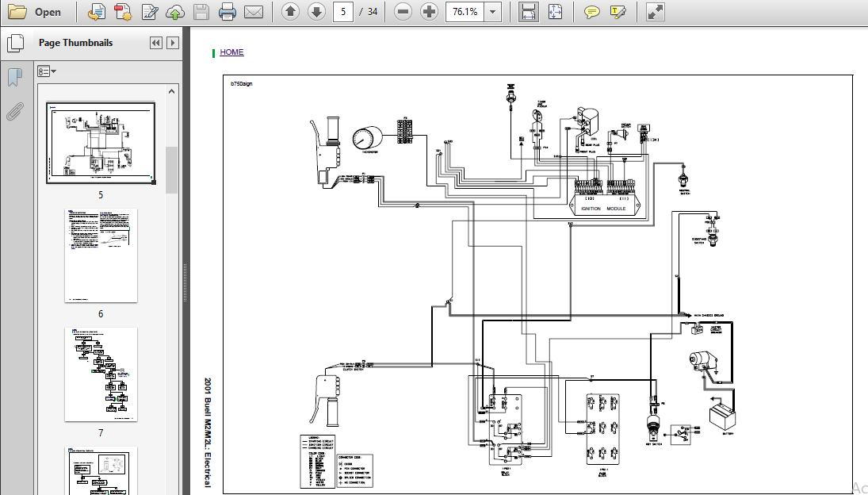This screenshot has width=868, height=495.
Task: Zoom out with the minus button
Action: coord(403,12)
